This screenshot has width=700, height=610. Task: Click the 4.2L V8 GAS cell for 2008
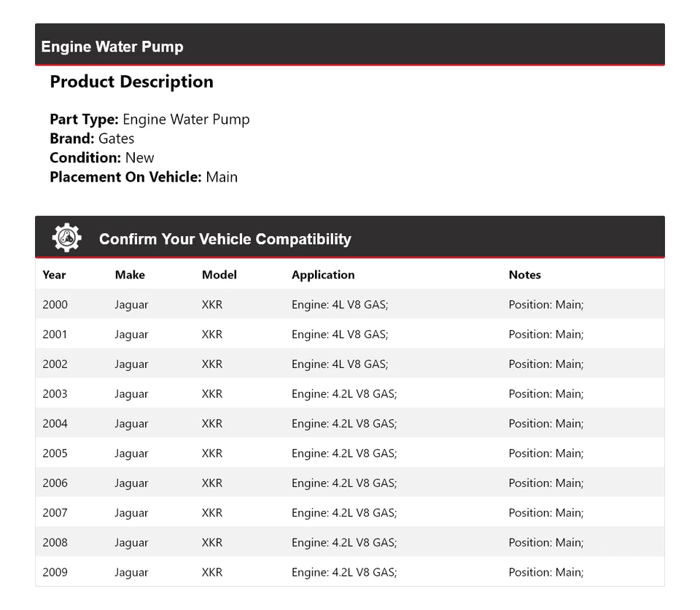point(344,542)
